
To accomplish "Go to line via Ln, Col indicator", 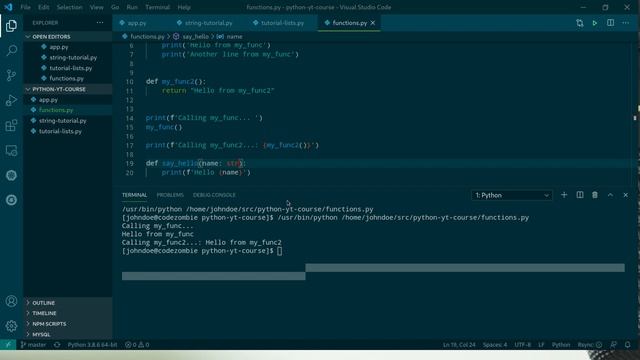I will click(x=459, y=344).
